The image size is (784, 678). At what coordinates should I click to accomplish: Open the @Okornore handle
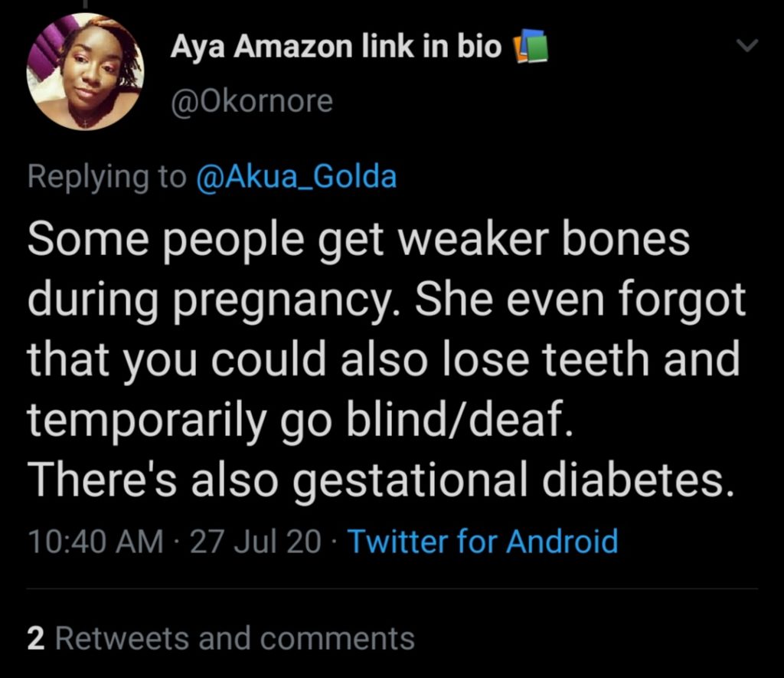click(251, 101)
